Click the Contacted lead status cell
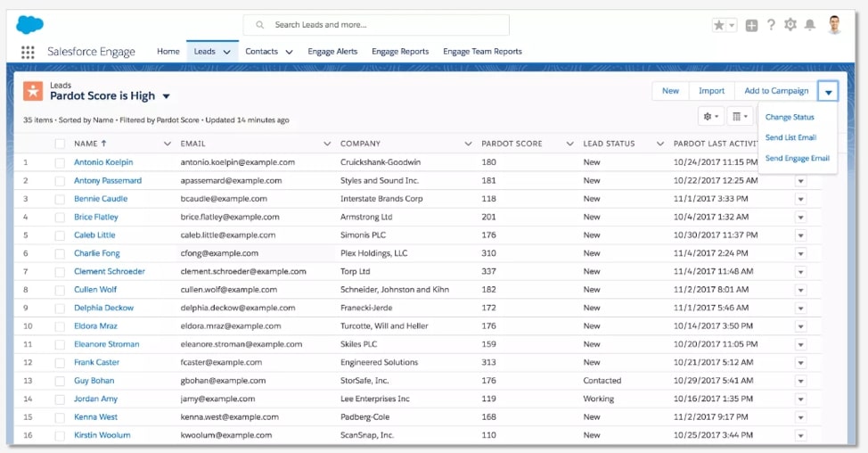 point(602,381)
